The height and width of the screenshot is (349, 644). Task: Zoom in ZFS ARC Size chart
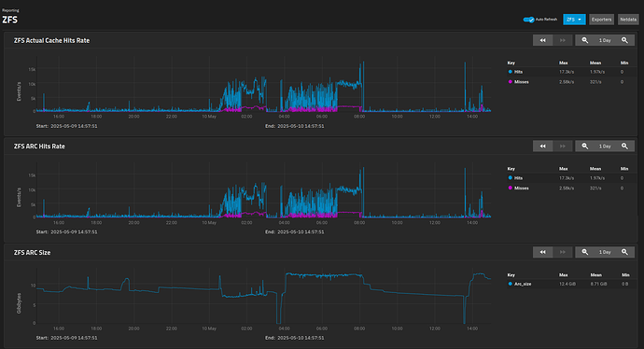click(624, 252)
